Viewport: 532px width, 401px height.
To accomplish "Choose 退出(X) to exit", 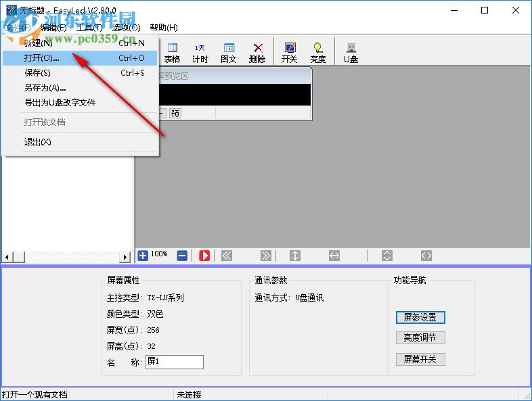I will pos(80,142).
